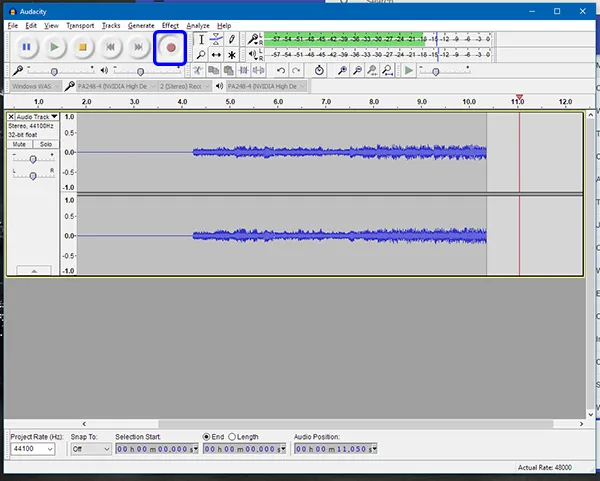Click the track gain slider knob
600x481 pixels.
[33, 159]
